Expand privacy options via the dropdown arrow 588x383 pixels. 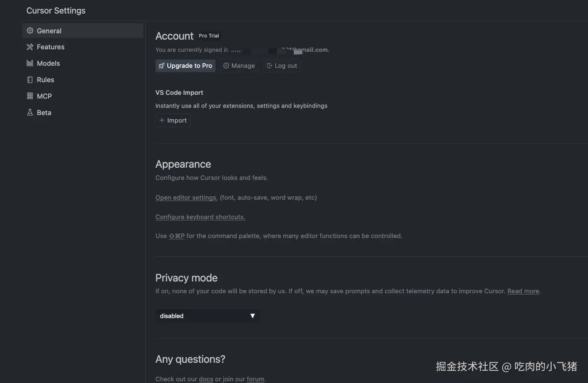(x=252, y=316)
